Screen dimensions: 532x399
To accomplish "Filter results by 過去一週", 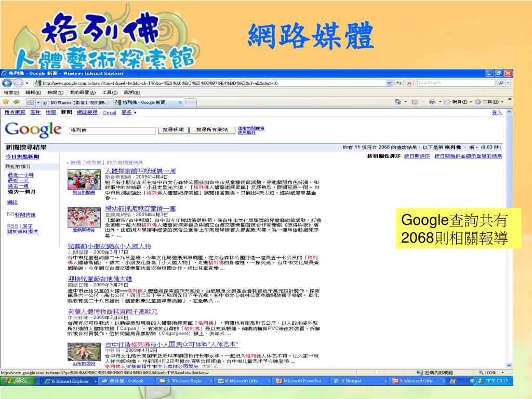I will point(18,186).
